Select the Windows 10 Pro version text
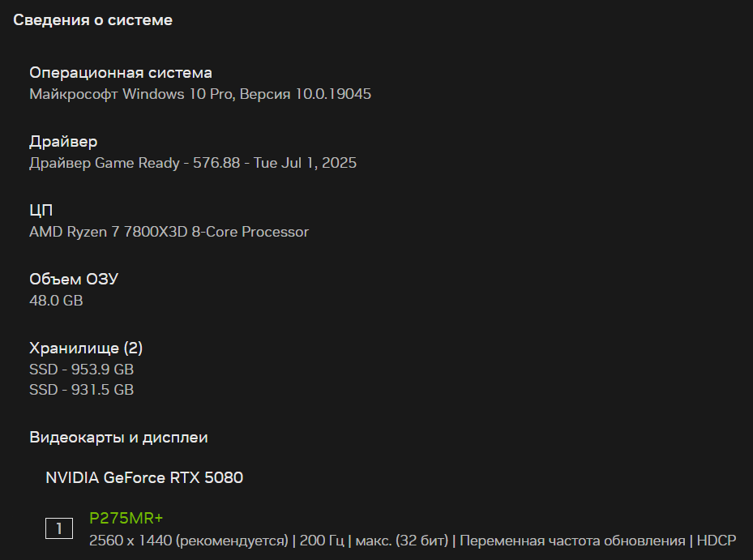This screenshot has width=753, height=560. click(200, 94)
